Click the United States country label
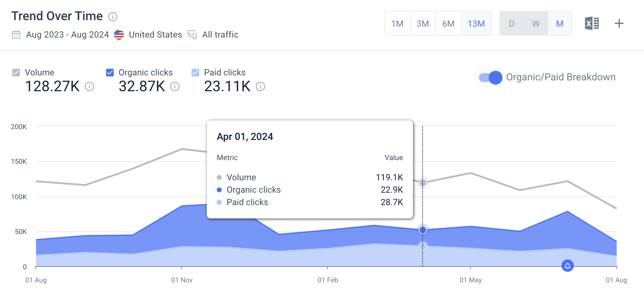644x296 pixels. coord(155,34)
